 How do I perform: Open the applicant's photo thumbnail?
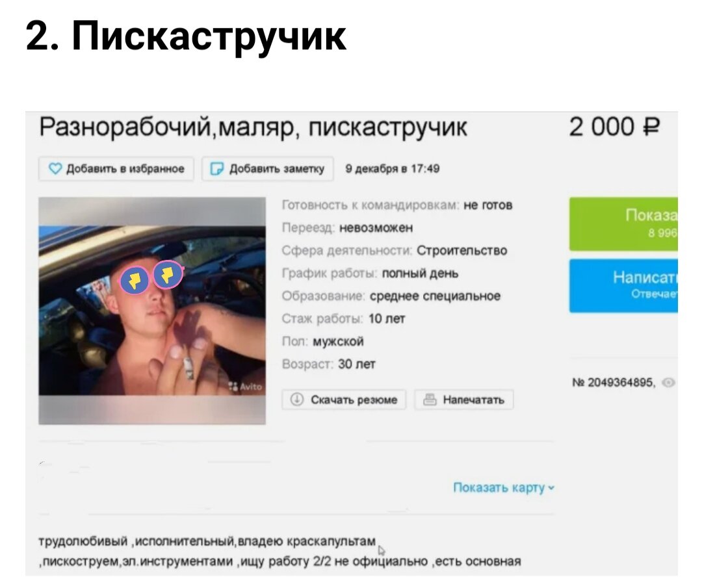(x=152, y=311)
